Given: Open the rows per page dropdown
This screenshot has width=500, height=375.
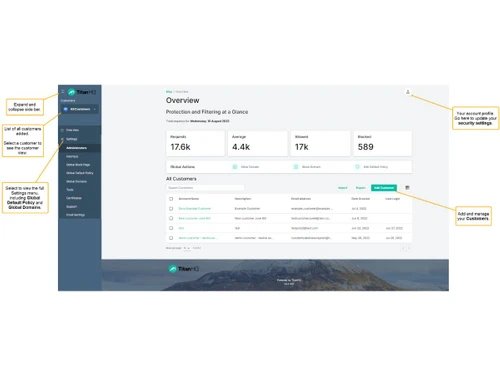Looking at the screenshot, I should tap(187, 248).
